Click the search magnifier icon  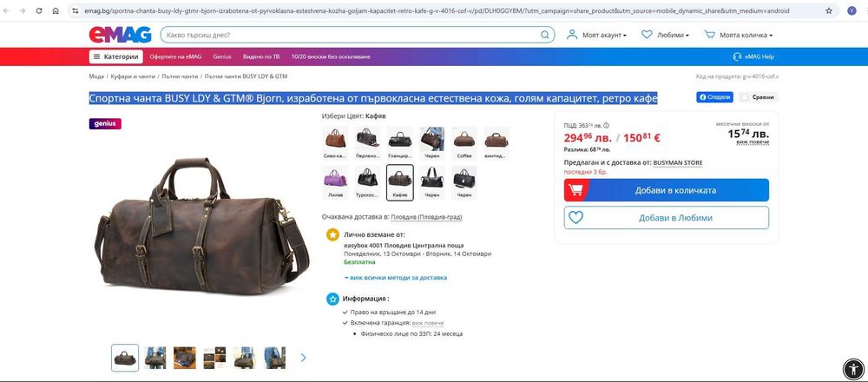(x=545, y=35)
